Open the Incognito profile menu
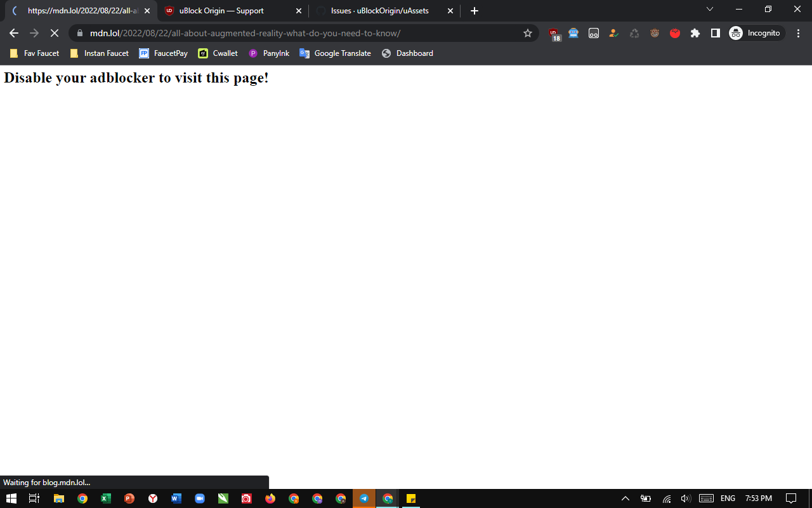This screenshot has width=812, height=508. [755, 33]
